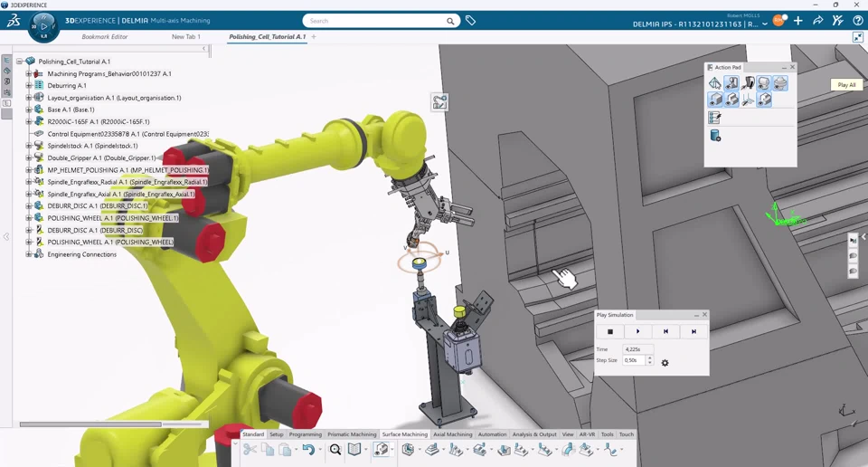The image size is (868, 467).
Task: Toggle the fourth visibility icon in Action Pad top row
Action: pyautogui.click(x=764, y=83)
